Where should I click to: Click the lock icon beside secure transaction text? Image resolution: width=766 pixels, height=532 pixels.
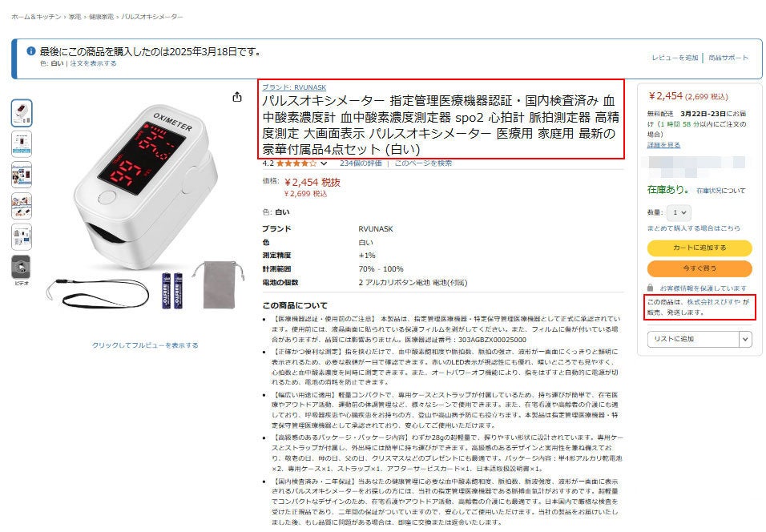(x=651, y=288)
